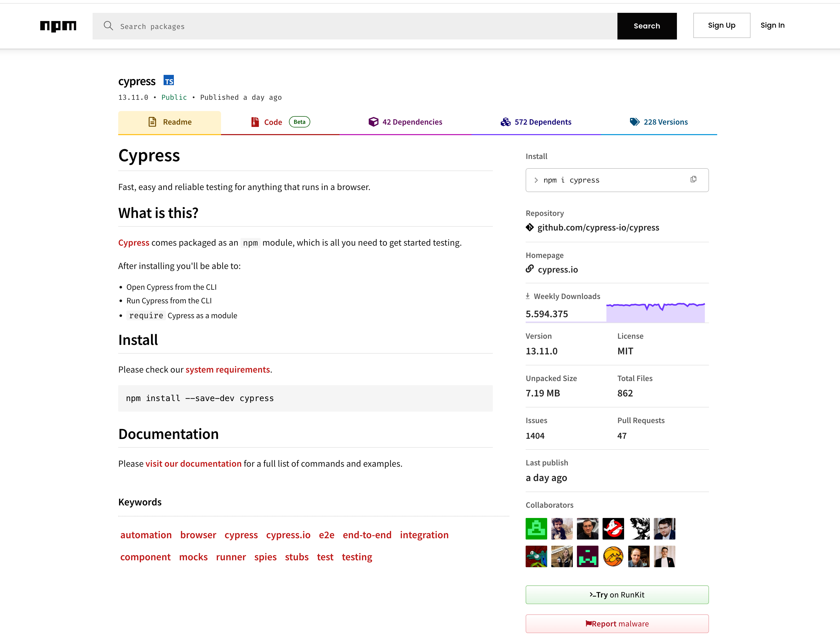
Task: Click the search magnifier icon
Action: (108, 26)
